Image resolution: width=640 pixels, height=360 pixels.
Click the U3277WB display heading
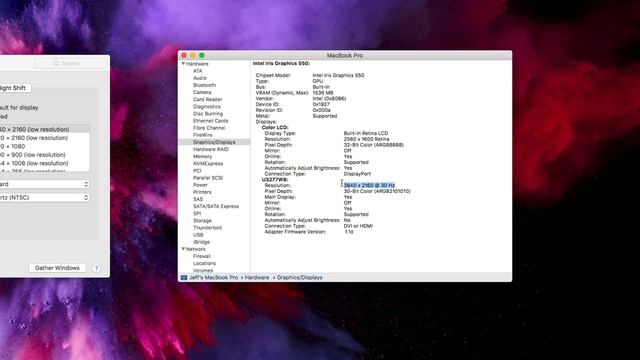(x=275, y=180)
